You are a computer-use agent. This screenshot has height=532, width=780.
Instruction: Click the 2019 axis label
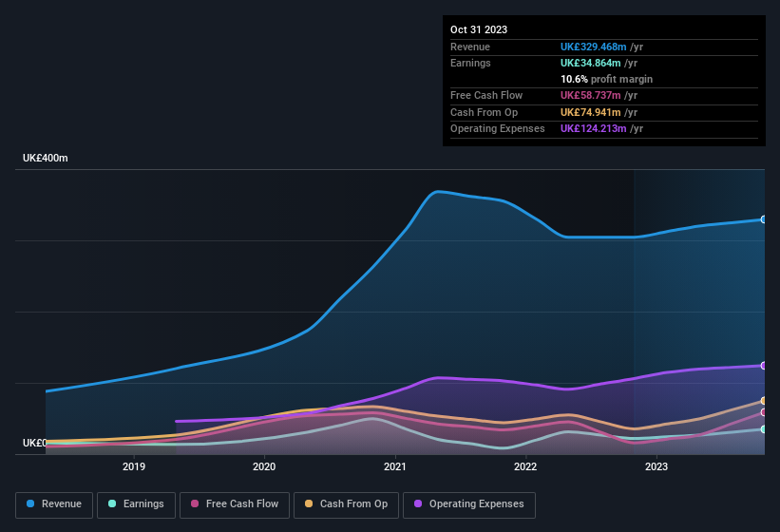(134, 466)
